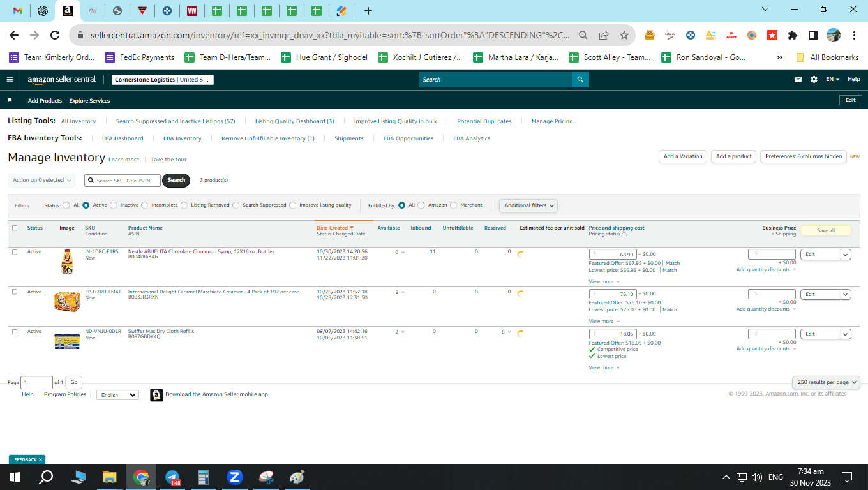Open the EN language dropdown in header
The height and width of the screenshot is (490, 868).
833,80
